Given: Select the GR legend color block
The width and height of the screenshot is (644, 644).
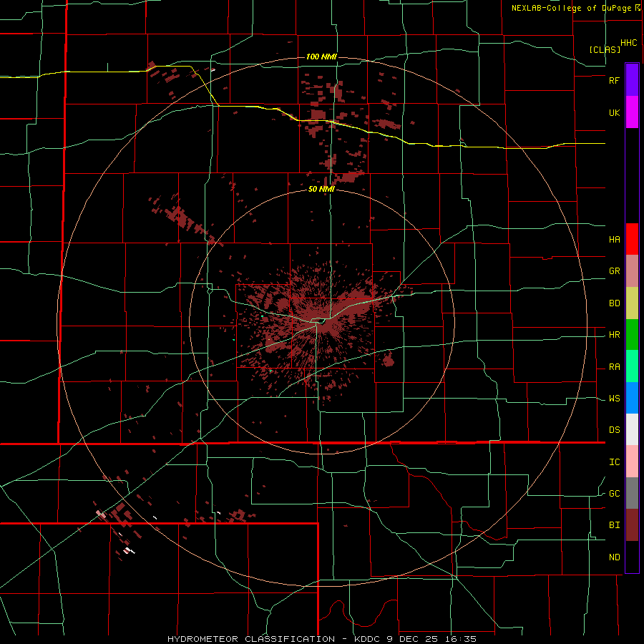Looking at the screenshot, I should (632, 271).
